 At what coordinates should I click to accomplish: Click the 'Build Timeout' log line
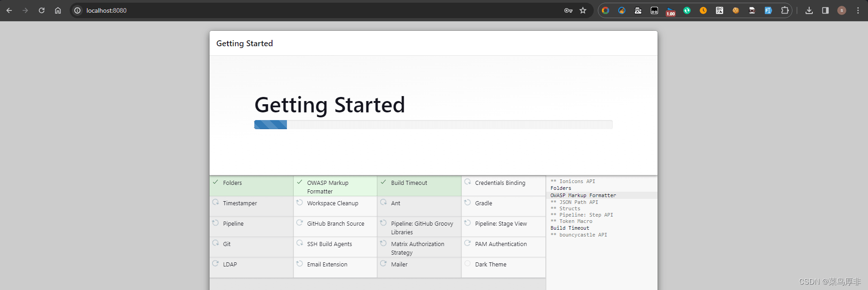pyautogui.click(x=570, y=228)
